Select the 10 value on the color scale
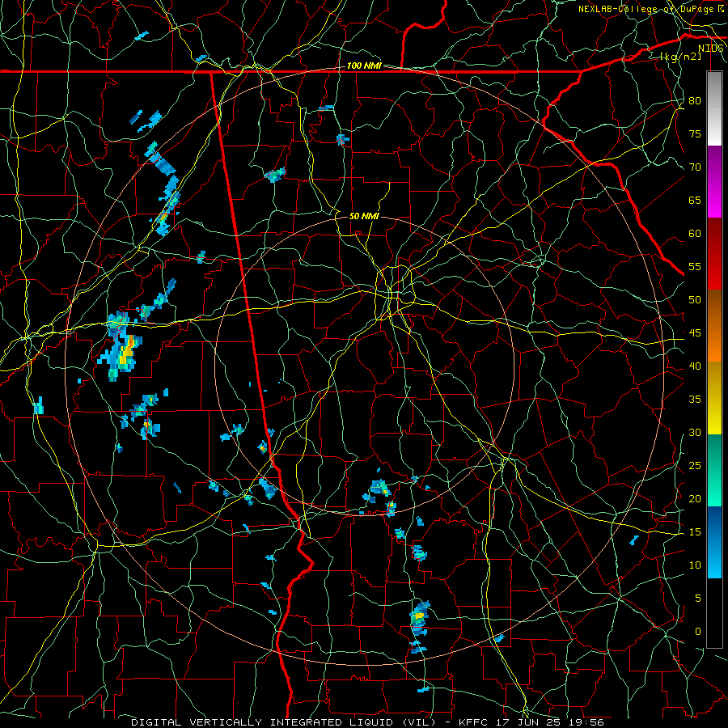 tap(695, 565)
